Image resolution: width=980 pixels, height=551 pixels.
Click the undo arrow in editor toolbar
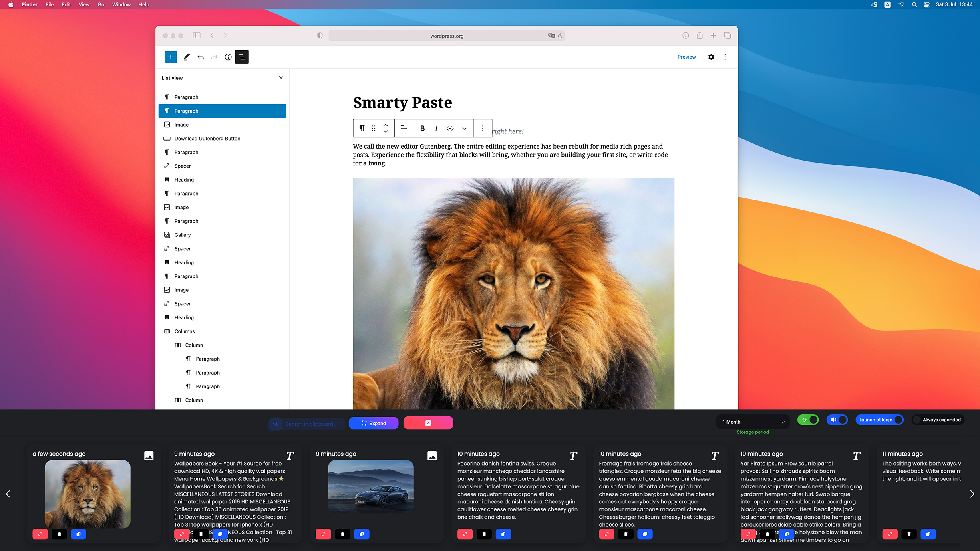(201, 57)
